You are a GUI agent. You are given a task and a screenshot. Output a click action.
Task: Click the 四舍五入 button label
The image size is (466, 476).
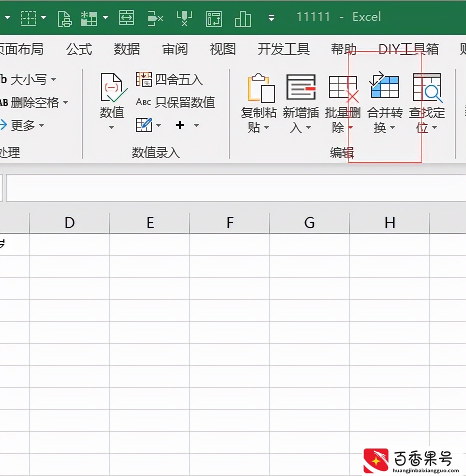[x=179, y=79]
